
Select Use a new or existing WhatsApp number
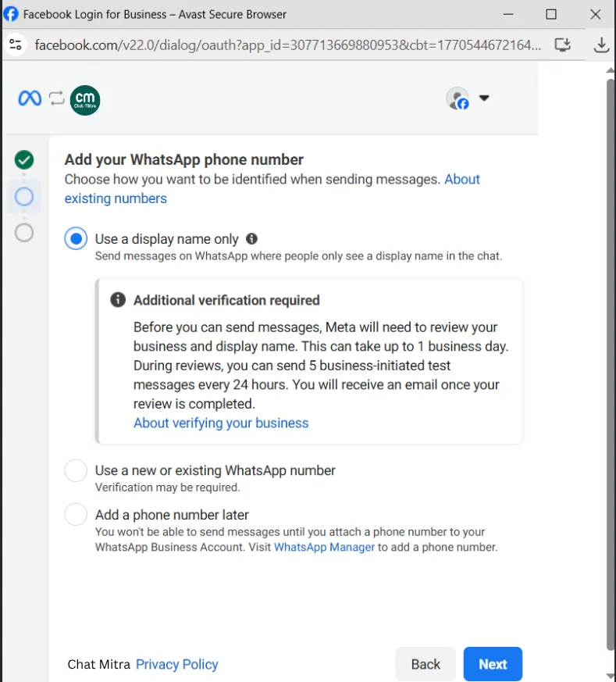coord(76,470)
